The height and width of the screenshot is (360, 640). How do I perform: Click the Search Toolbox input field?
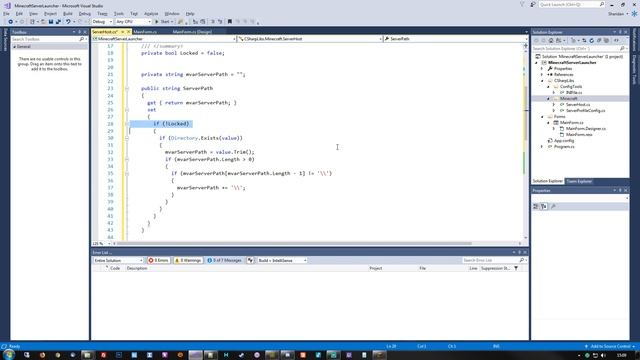(48, 39)
